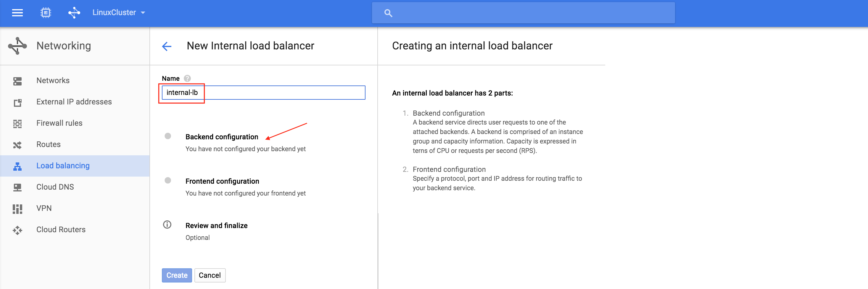Click 'New Internal load balancer' heading
868x289 pixels.
pos(250,46)
